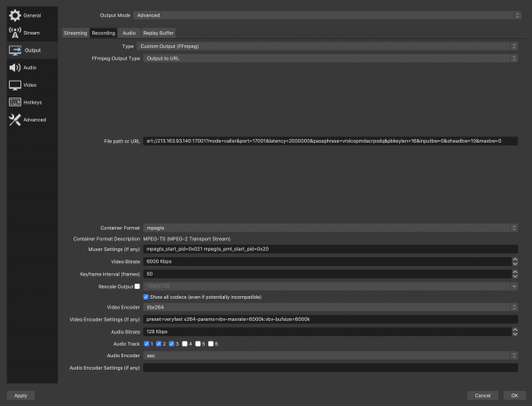Click the Cancel button
The height and width of the screenshot is (406, 532).
click(x=482, y=395)
